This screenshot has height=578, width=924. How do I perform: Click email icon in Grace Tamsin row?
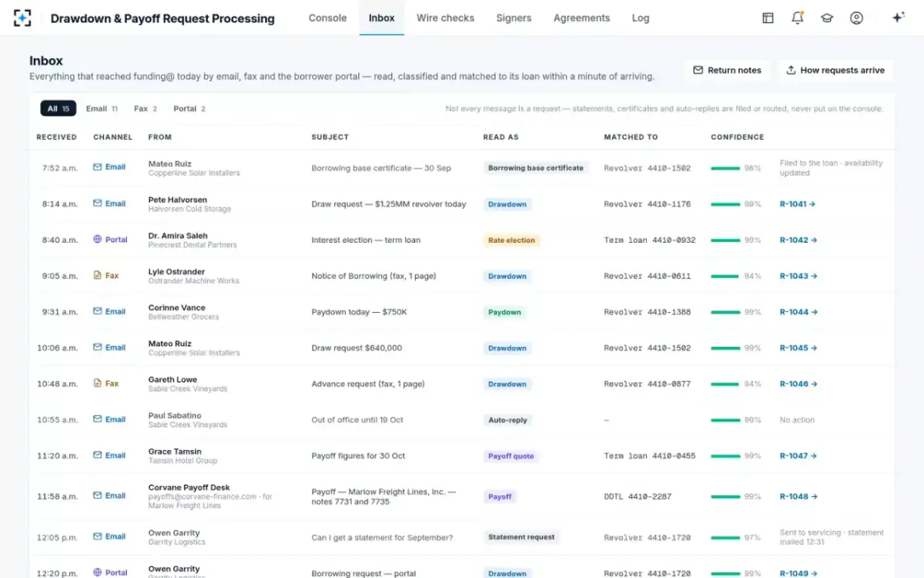[97, 455]
